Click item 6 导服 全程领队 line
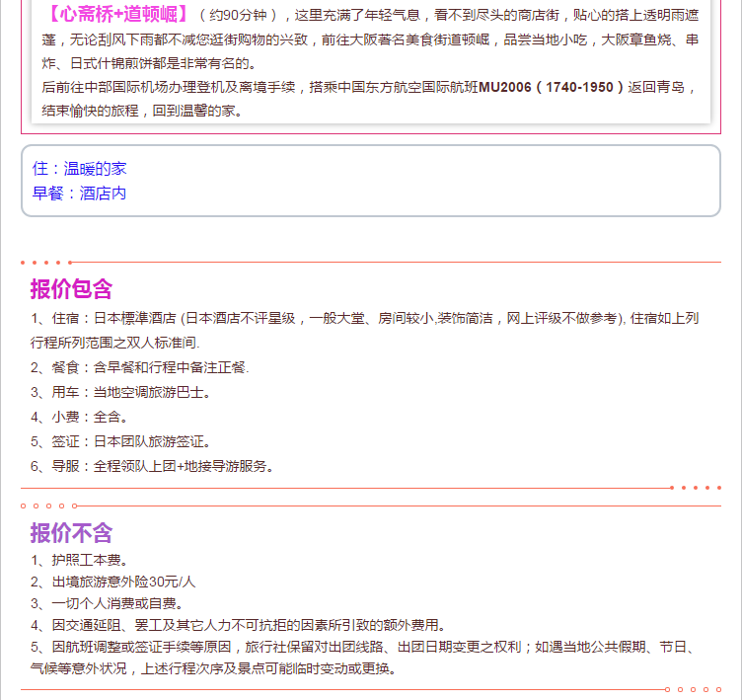The width and height of the screenshot is (742, 700). (152, 466)
